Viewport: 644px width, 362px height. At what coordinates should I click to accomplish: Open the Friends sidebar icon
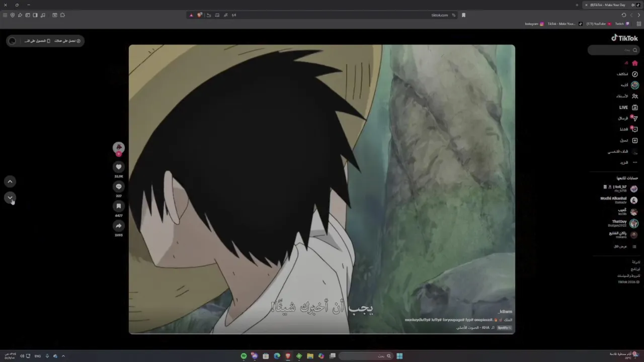pos(635,96)
